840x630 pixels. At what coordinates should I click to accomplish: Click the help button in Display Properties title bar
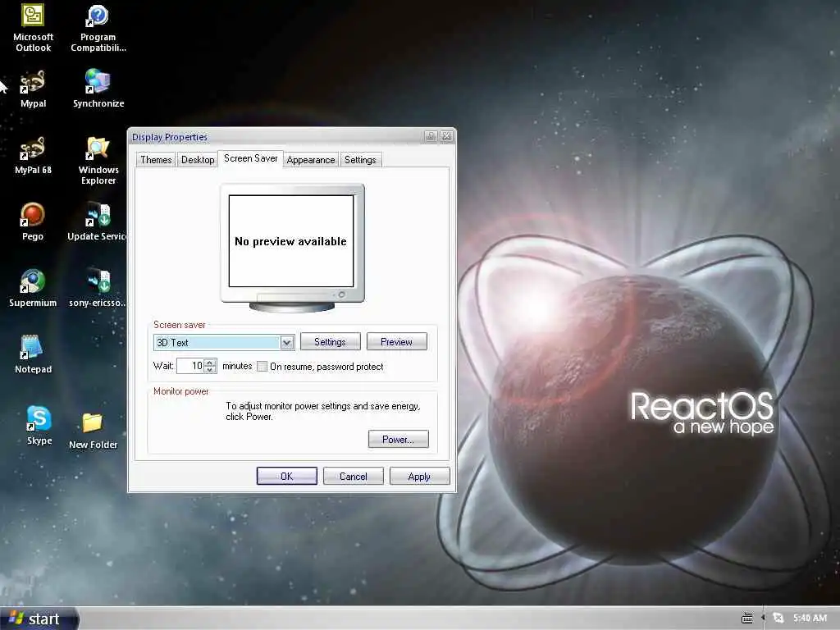pyautogui.click(x=431, y=136)
